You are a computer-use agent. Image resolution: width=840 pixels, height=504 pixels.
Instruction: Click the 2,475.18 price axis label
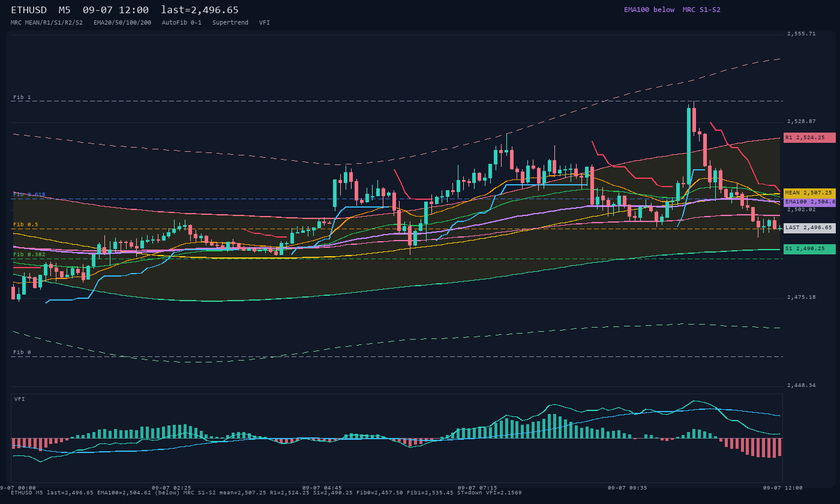801,297
